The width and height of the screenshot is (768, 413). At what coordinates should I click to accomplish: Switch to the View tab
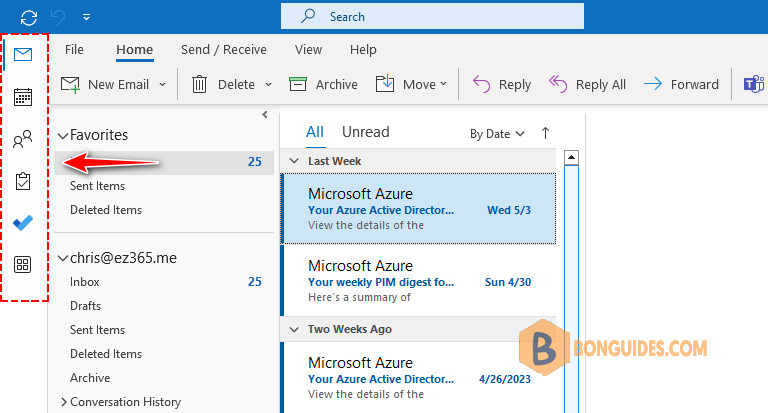click(x=309, y=49)
